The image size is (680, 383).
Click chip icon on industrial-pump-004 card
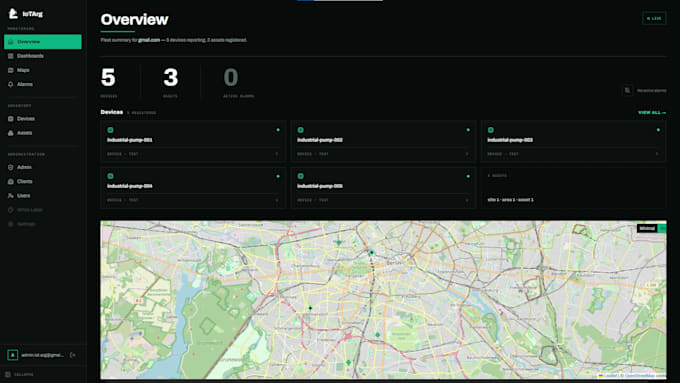(x=111, y=176)
